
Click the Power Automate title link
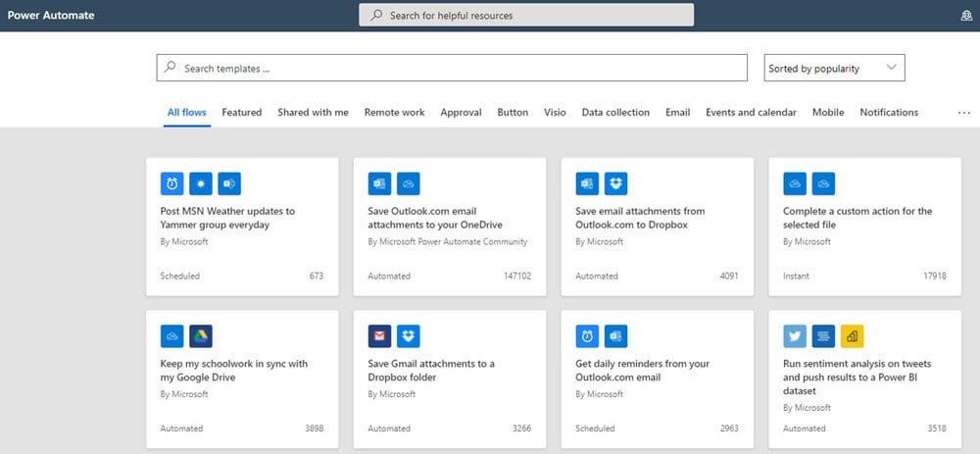point(51,15)
